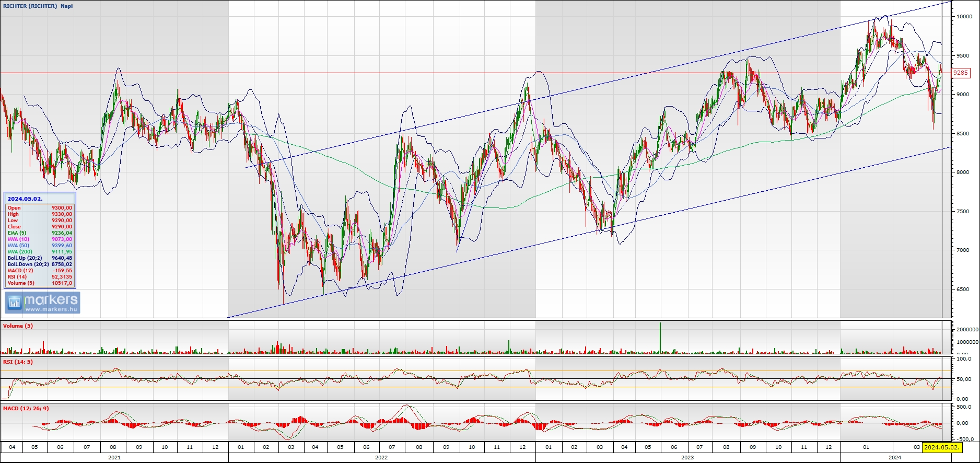Select the yellow 2024.05.02. date marker
The height and width of the screenshot is (463, 980).
941,447
